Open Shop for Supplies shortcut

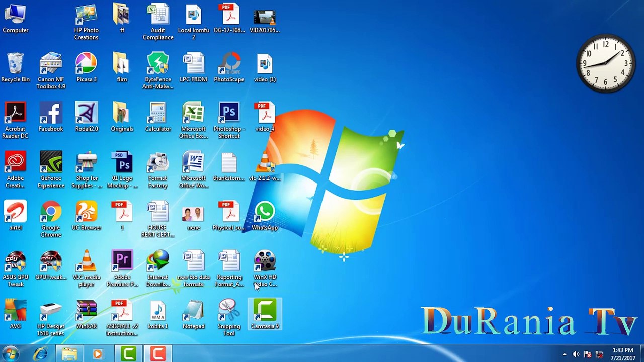click(87, 170)
